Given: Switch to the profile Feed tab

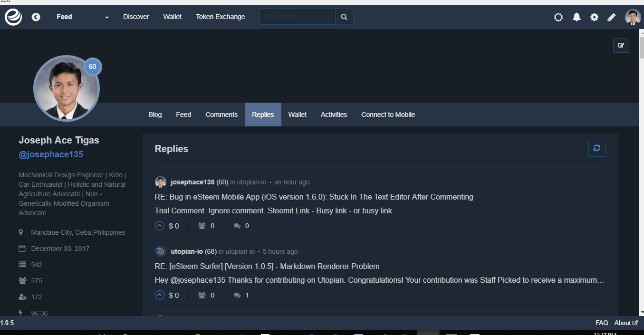Looking at the screenshot, I should point(183,115).
